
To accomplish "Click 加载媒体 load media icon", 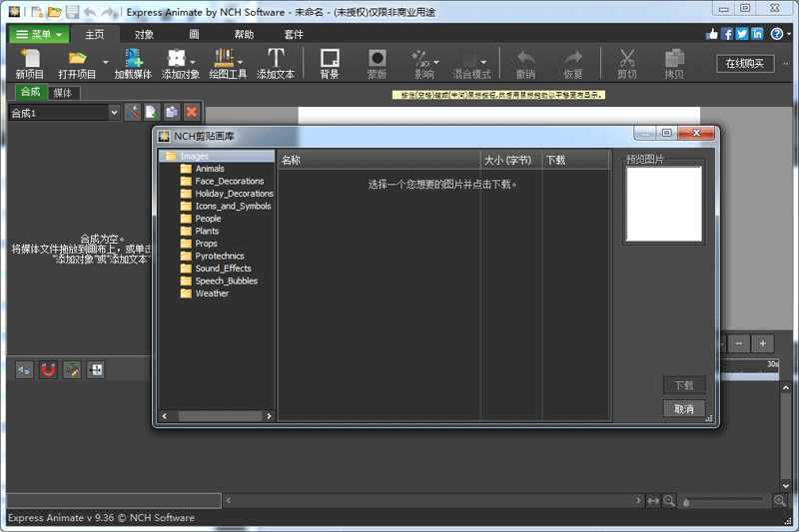I will 133,64.
